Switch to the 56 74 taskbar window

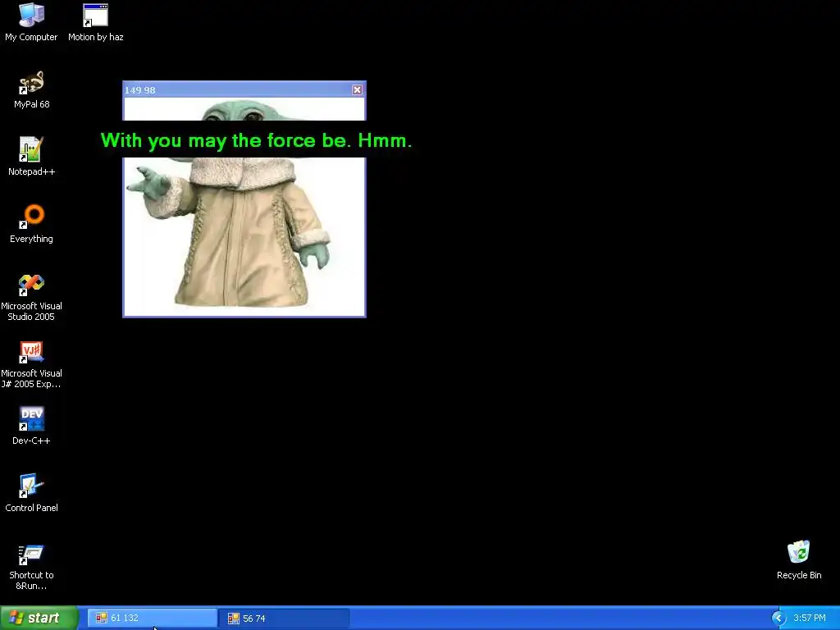[284, 619]
